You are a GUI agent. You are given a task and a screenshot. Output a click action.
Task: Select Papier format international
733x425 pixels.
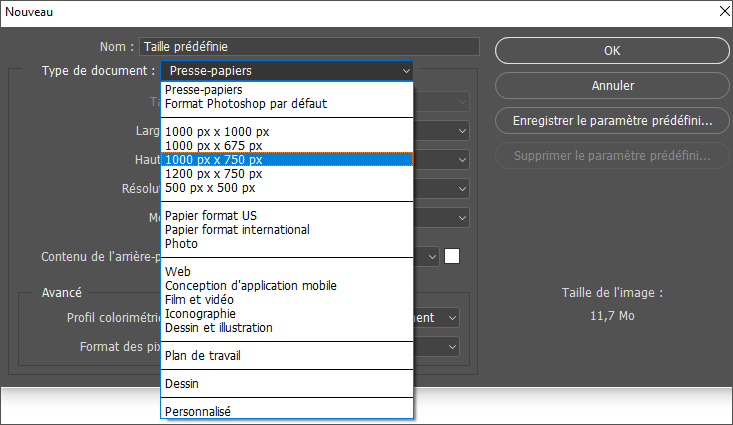[x=237, y=229]
